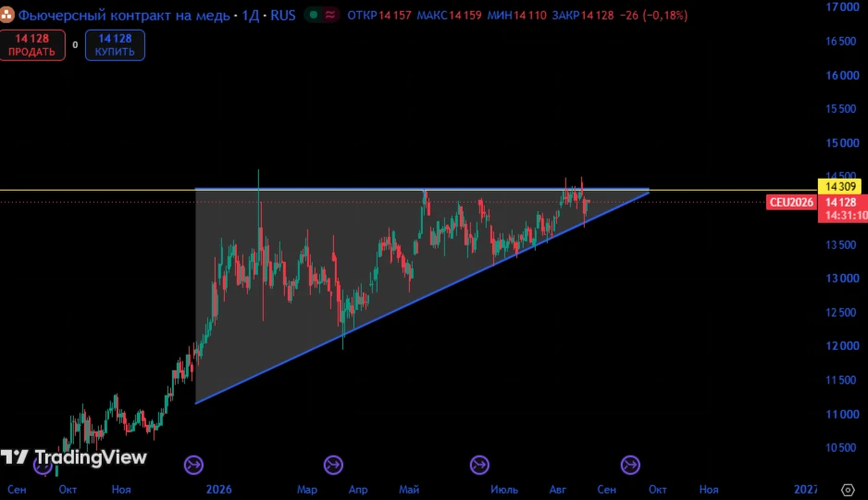Click the copper futures symbol logo icon
868x500 pixels.
6,15
